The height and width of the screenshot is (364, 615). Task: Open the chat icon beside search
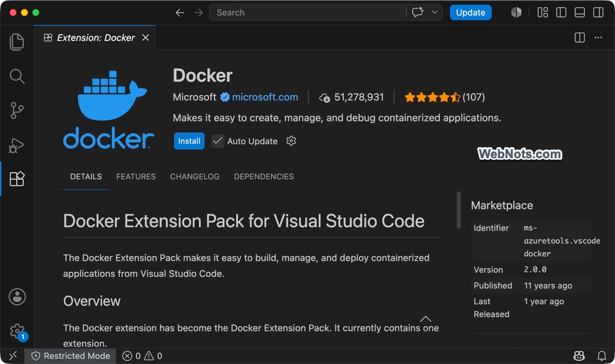point(417,12)
